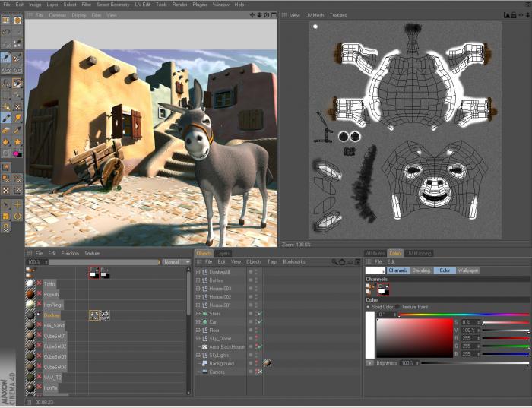Select the Solid Color radio button
The width and height of the screenshot is (532, 408).
[x=368, y=307]
